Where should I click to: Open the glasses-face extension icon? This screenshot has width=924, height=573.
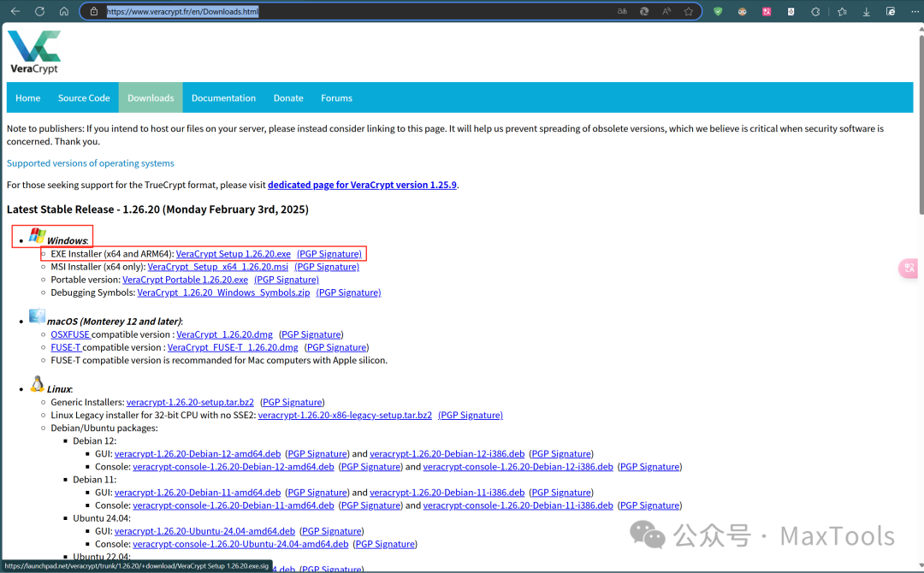[743, 11]
